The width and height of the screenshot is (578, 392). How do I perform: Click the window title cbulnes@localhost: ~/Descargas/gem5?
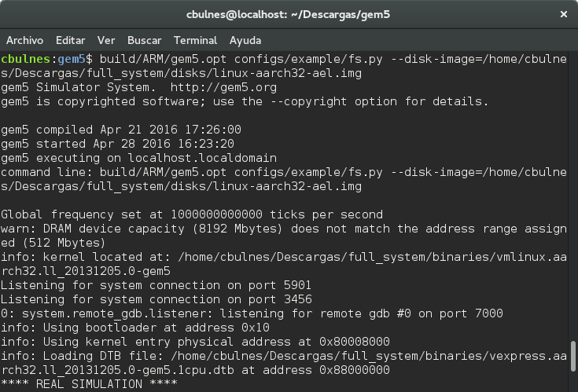(288, 14)
